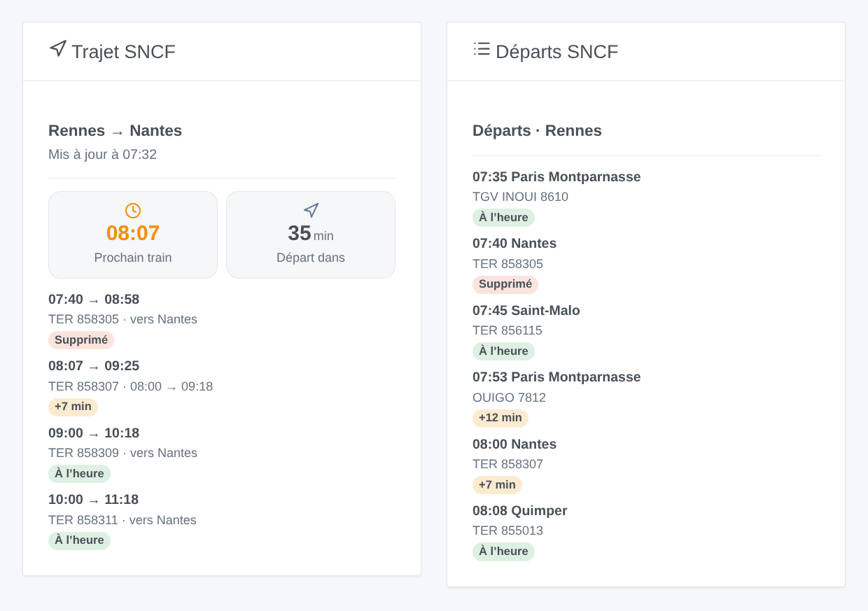
Task: Click À l'heure badge under TER 858309
Action: tap(79, 474)
